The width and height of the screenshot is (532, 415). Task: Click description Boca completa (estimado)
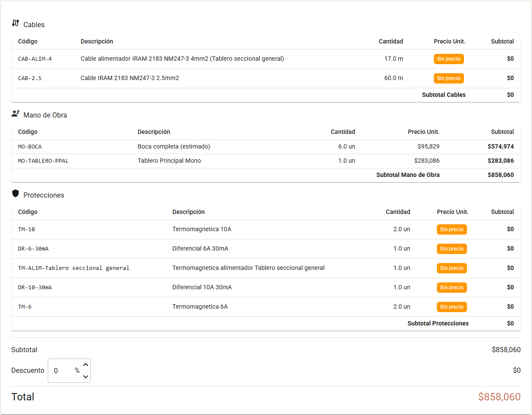click(174, 146)
